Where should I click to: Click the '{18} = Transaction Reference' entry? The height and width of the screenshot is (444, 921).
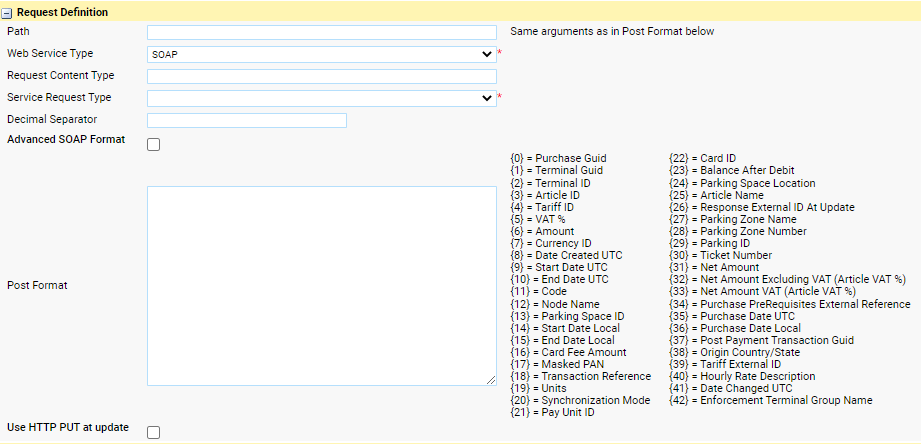pos(581,376)
